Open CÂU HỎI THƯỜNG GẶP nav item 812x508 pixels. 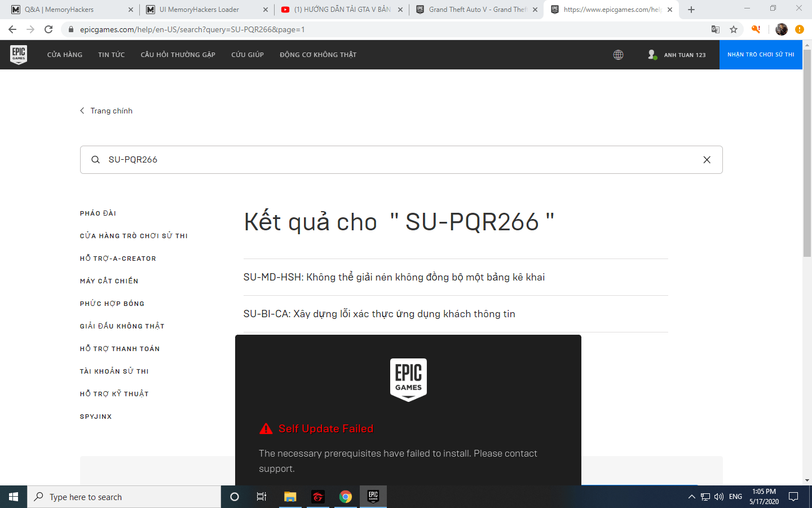point(178,55)
